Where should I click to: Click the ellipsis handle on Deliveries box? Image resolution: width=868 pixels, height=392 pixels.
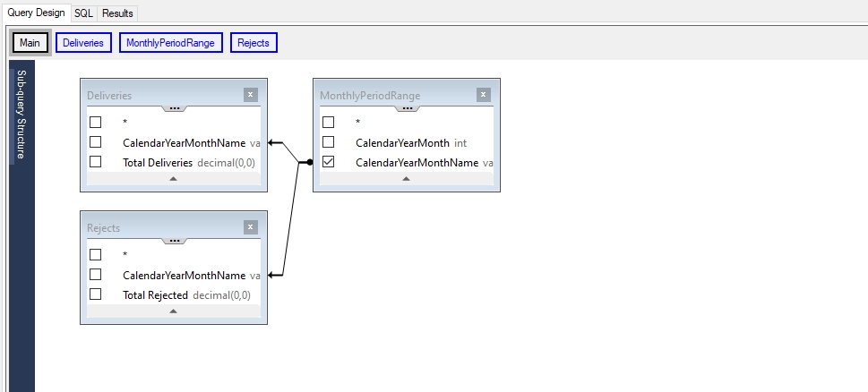tap(174, 107)
